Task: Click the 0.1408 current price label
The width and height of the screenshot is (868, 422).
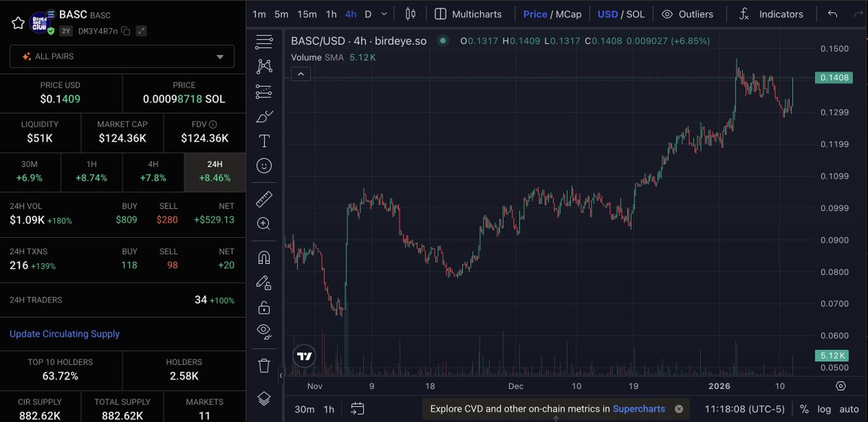Action: (x=834, y=77)
